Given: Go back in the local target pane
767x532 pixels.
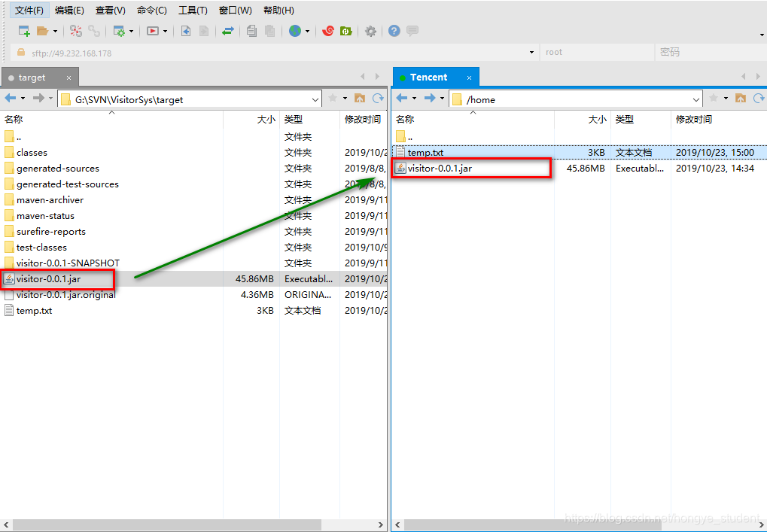Looking at the screenshot, I should click(11, 99).
